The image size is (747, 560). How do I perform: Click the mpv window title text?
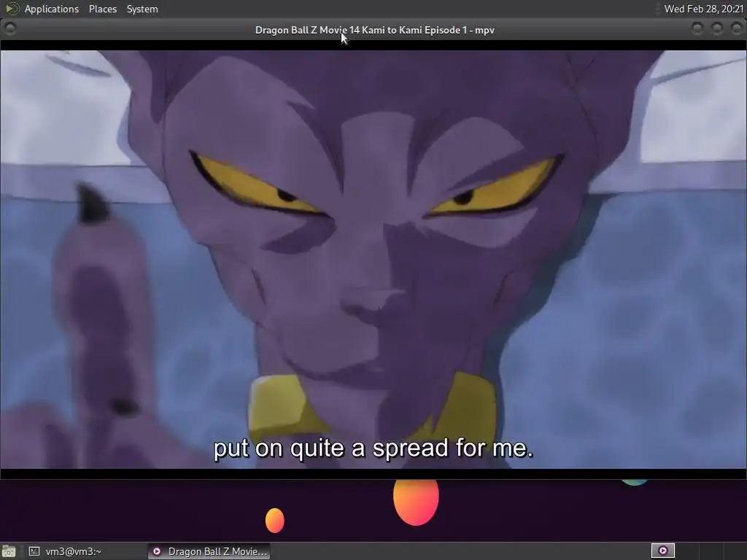click(x=374, y=30)
